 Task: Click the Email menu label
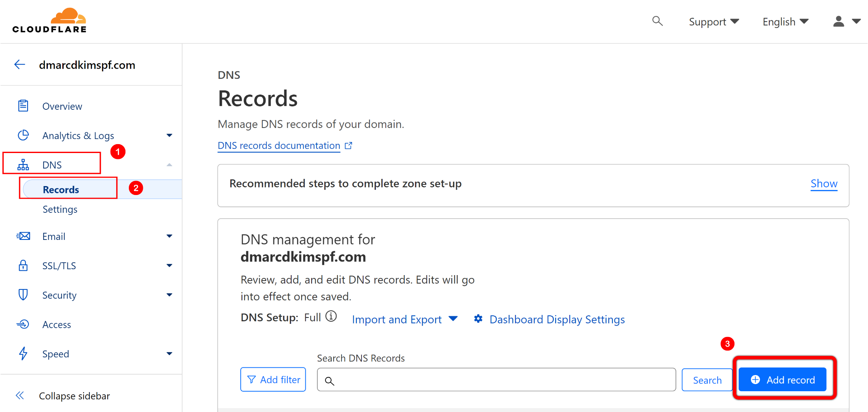point(54,237)
